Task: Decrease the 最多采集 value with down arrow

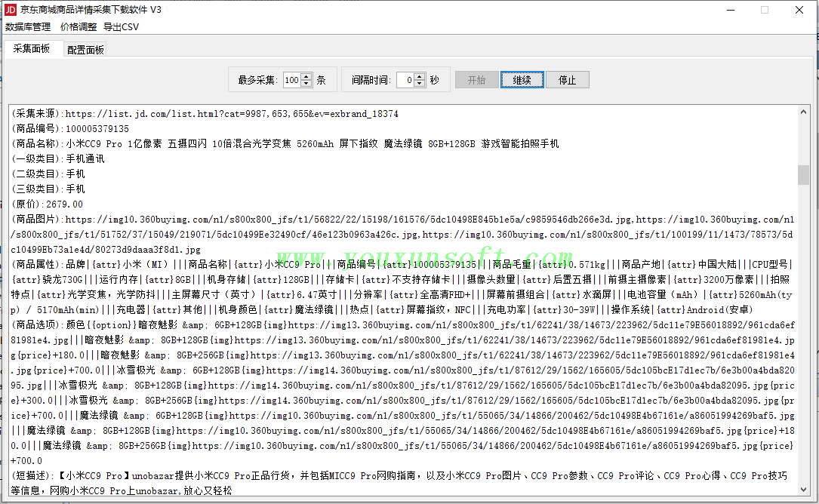Action: pyautogui.click(x=306, y=84)
